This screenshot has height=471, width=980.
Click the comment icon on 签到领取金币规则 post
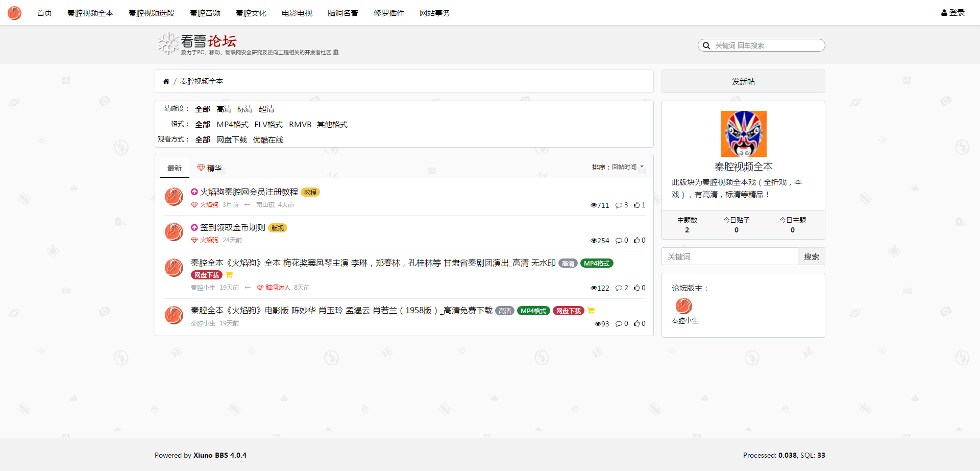click(x=619, y=241)
